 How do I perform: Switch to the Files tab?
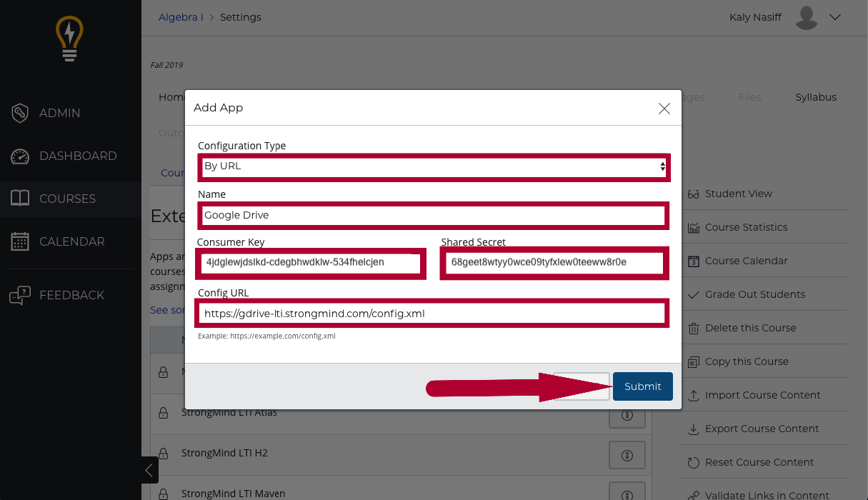750,97
